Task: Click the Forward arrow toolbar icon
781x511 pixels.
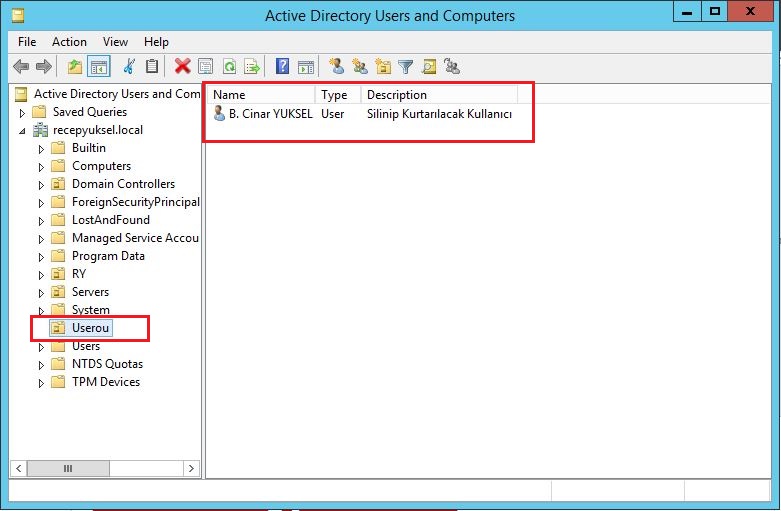Action: (x=44, y=66)
